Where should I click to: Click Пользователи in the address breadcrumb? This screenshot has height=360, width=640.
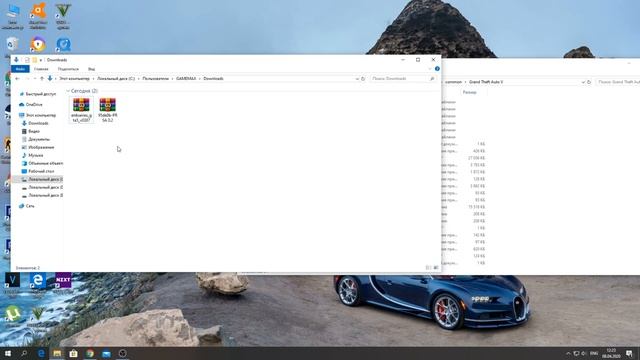[x=156, y=78]
